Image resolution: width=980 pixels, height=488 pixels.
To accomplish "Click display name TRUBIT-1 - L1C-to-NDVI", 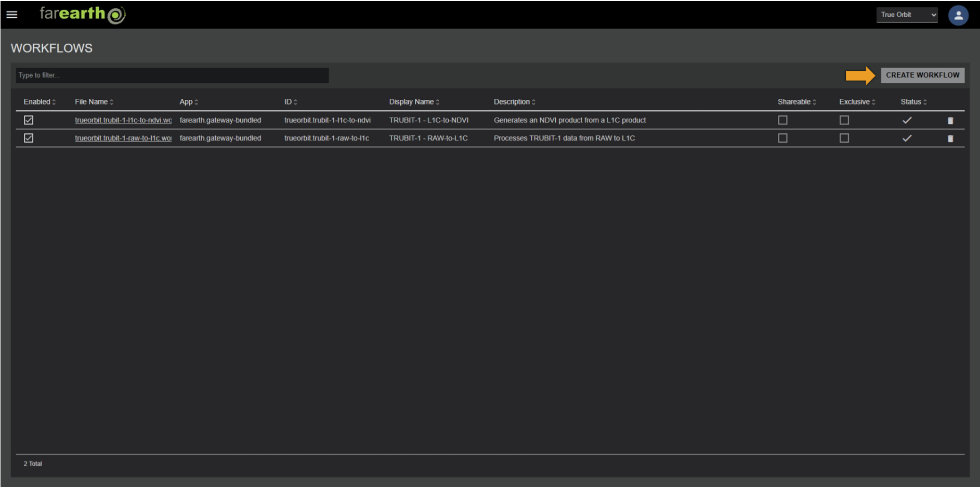I will pos(429,120).
